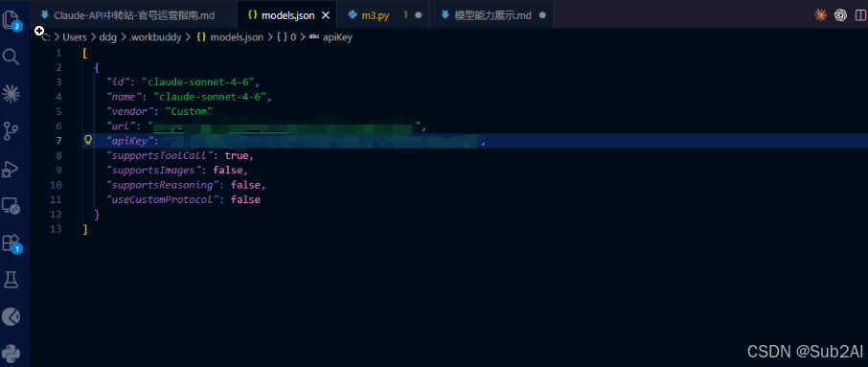Open the Search view in activity bar
The image size is (868, 367).
tap(11, 57)
